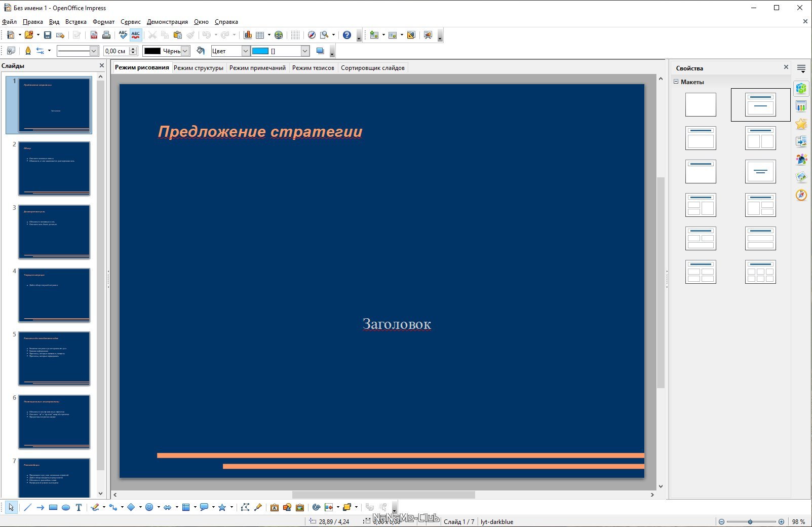Switch to the Сортировщик слайдов tab
This screenshot has height=527, width=812.
[x=372, y=68]
